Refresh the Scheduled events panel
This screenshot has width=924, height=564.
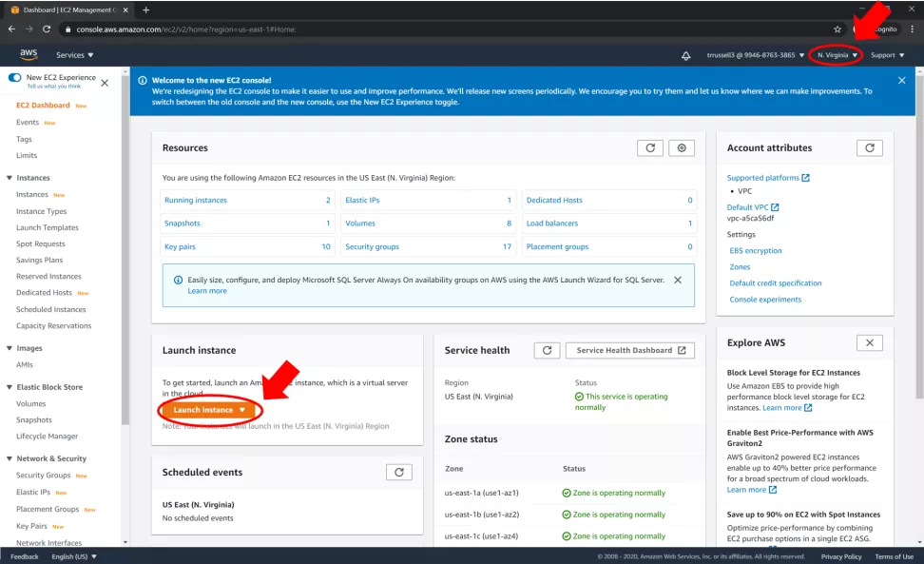pyautogui.click(x=399, y=472)
